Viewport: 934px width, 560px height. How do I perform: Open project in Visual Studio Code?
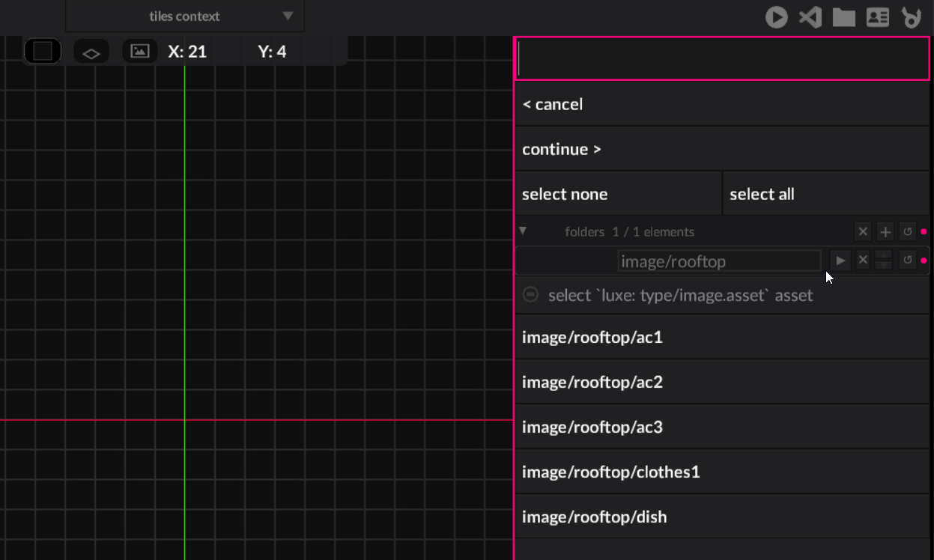810,17
